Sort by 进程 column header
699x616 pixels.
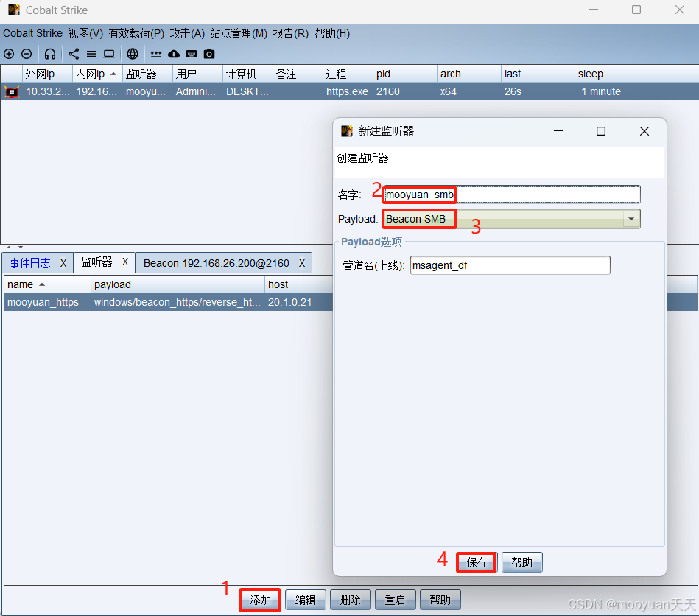click(348, 74)
